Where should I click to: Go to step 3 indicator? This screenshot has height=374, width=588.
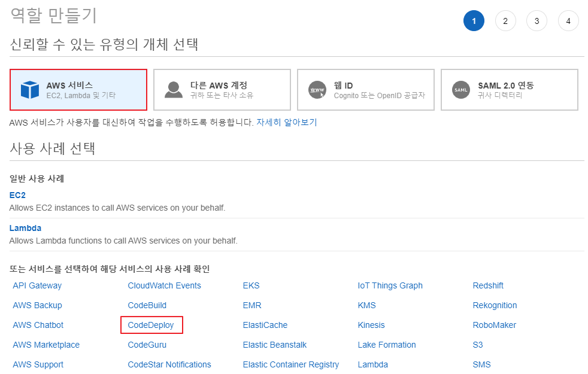pos(537,21)
